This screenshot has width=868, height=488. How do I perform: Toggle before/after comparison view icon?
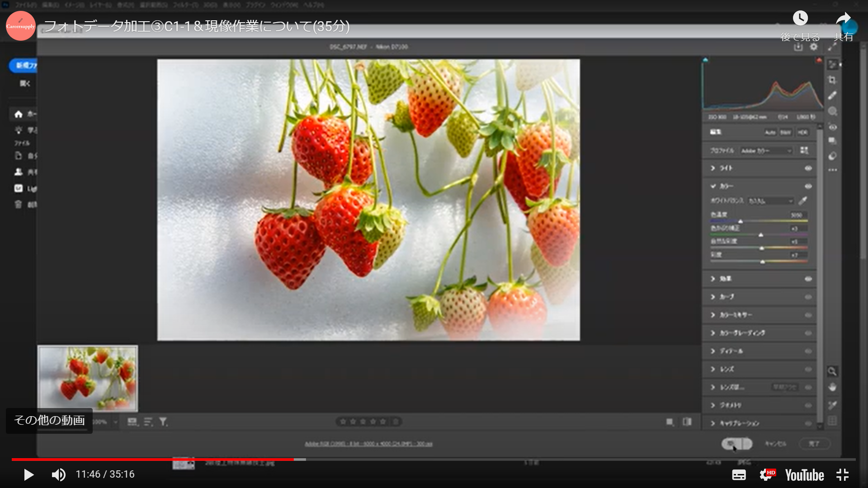point(687,422)
